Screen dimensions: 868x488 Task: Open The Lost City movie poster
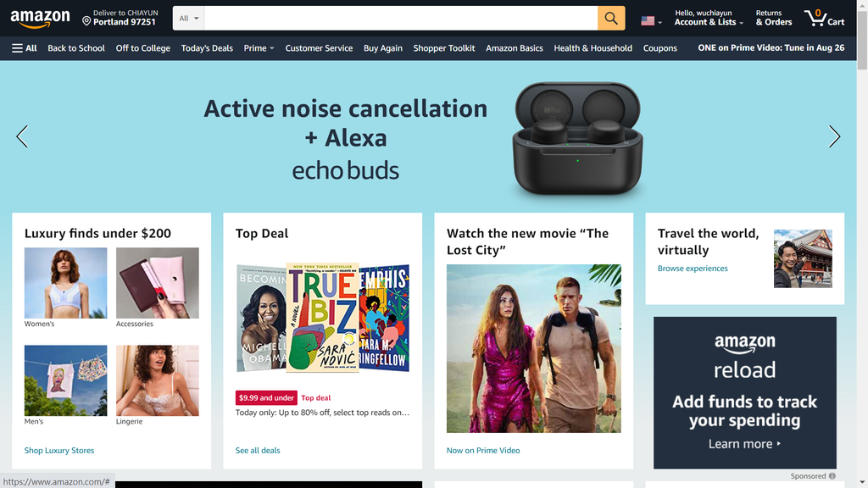coord(534,348)
